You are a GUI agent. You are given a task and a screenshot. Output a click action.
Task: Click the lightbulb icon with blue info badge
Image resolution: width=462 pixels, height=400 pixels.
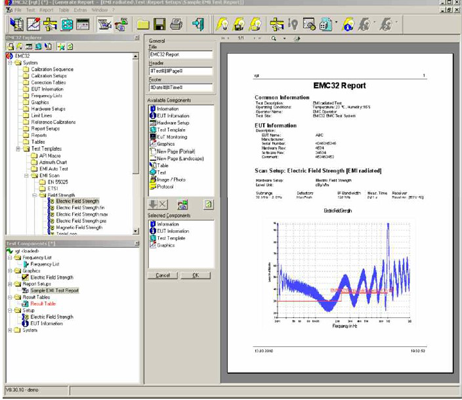pyautogui.click(x=348, y=24)
